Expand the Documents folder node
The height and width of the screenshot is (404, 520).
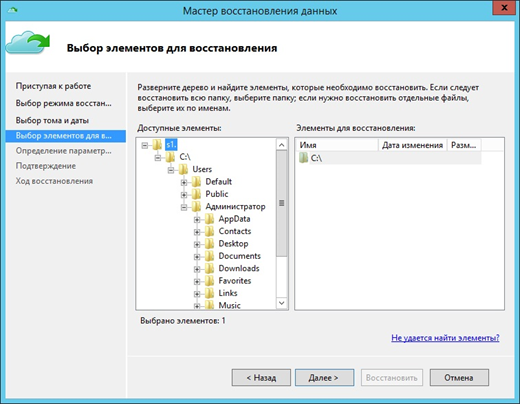coord(197,257)
